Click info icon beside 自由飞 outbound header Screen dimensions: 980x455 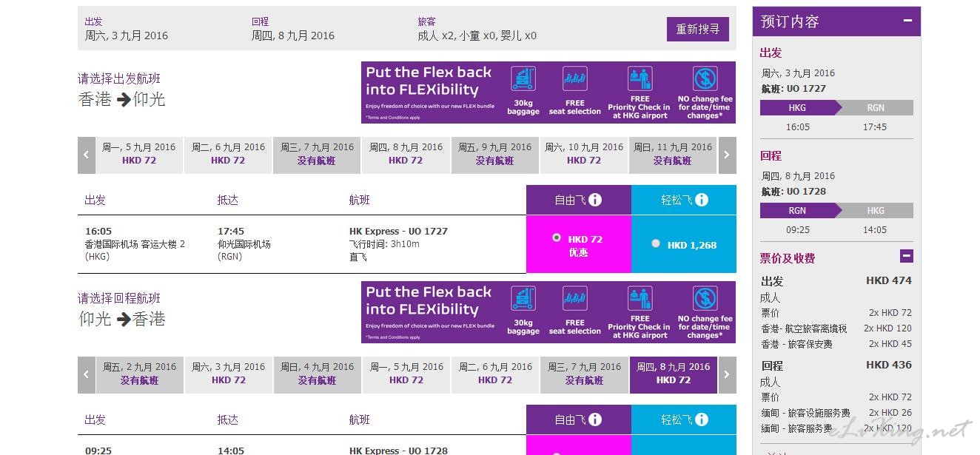pos(595,200)
